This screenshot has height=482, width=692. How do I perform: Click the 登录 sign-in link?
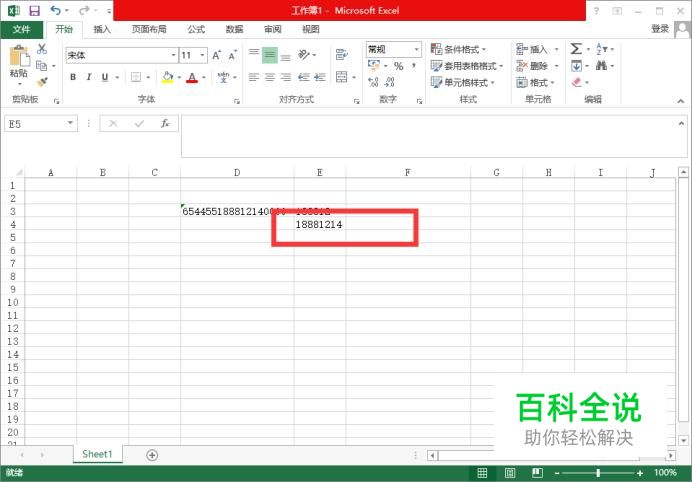660,29
